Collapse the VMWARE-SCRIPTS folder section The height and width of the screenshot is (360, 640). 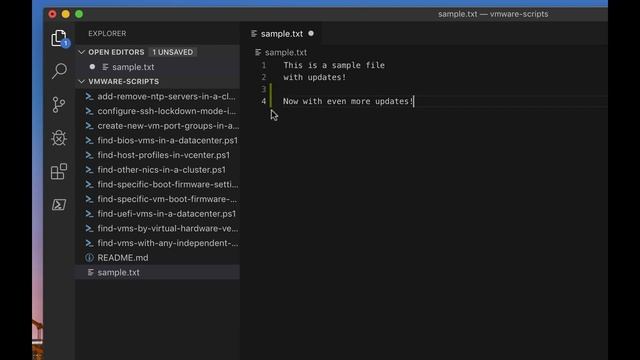tap(82, 82)
